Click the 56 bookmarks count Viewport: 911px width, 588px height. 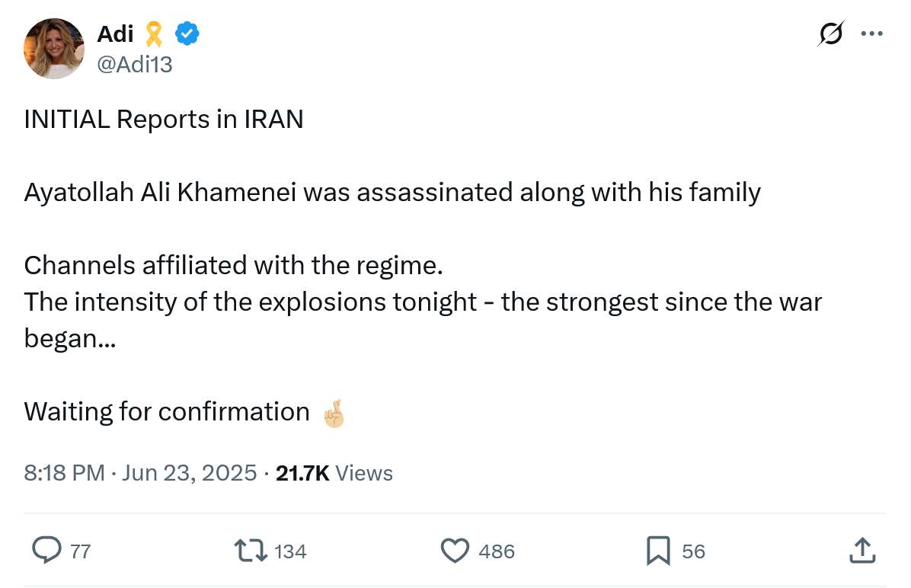coord(693,551)
